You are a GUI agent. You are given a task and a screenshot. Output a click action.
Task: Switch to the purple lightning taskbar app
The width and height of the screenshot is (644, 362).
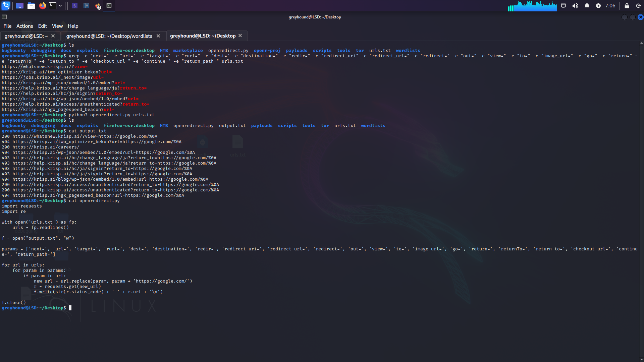click(75, 6)
